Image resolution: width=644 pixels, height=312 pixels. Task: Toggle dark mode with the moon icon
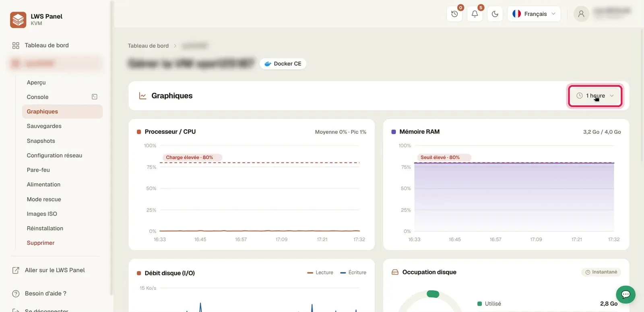(x=495, y=14)
